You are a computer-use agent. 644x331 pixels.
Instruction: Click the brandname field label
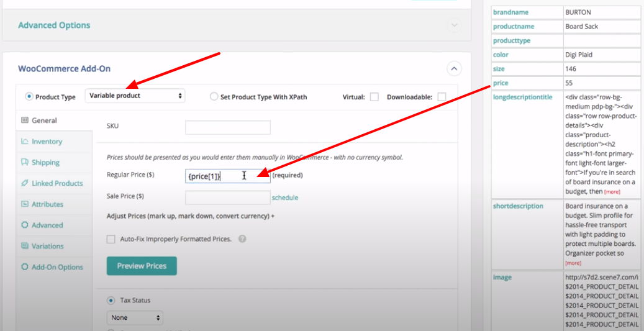click(510, 12)
